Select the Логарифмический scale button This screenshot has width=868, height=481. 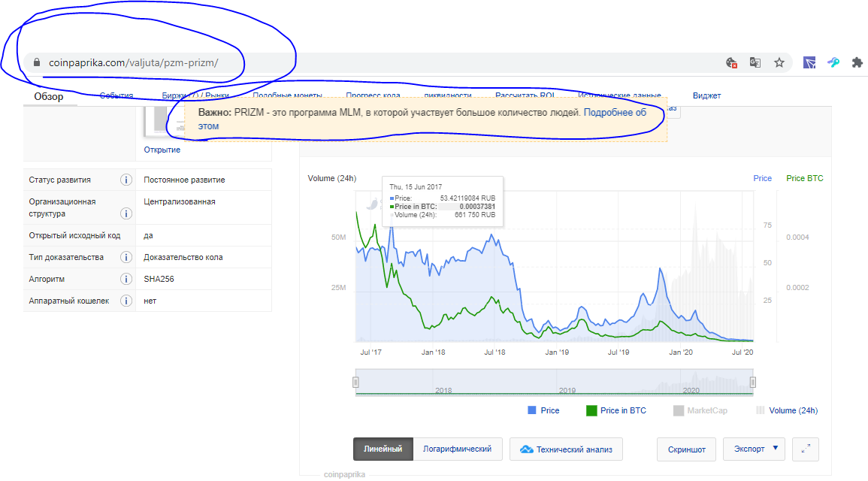457,449
